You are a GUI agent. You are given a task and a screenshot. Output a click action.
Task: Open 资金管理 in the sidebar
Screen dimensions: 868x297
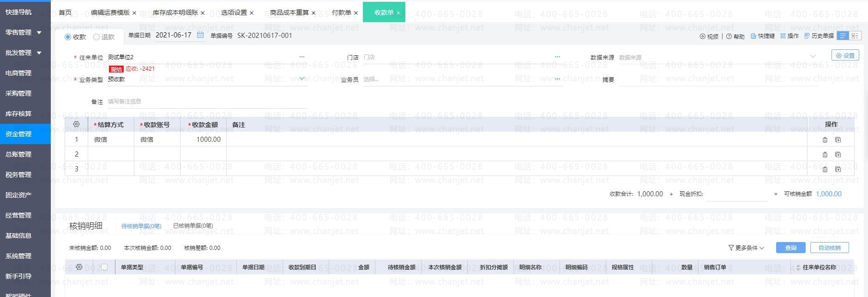pos(18,134)
